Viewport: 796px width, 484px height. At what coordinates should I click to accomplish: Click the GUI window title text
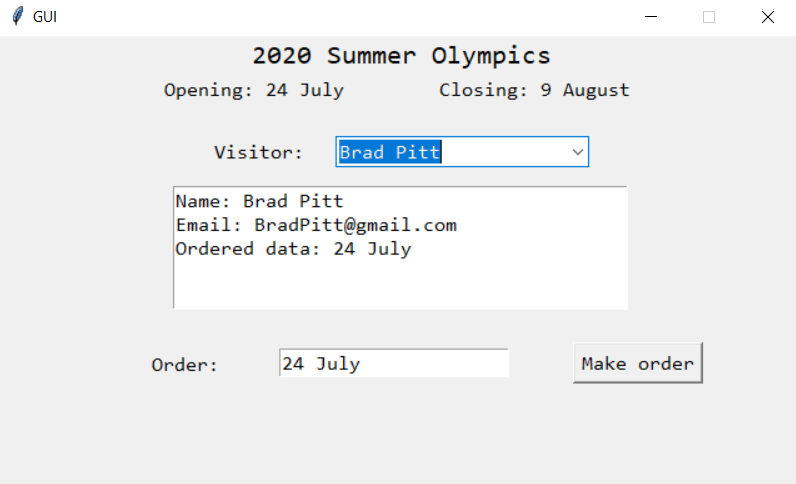(45, 17)
